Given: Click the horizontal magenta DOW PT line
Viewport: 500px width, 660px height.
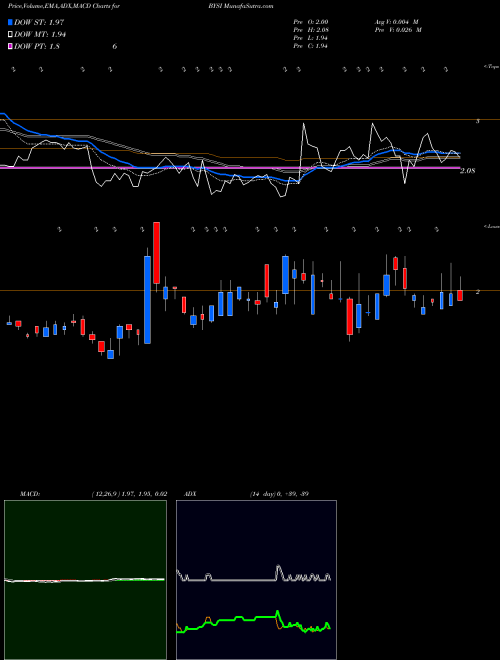Looking at the screenshot, I should coord(230,168).
